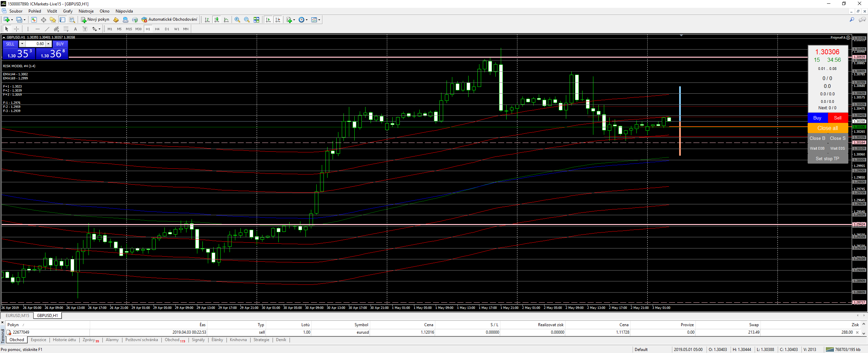Select the trendline drawing tool
The width and height of the screenshot is (868, 353).
point(47,29)
